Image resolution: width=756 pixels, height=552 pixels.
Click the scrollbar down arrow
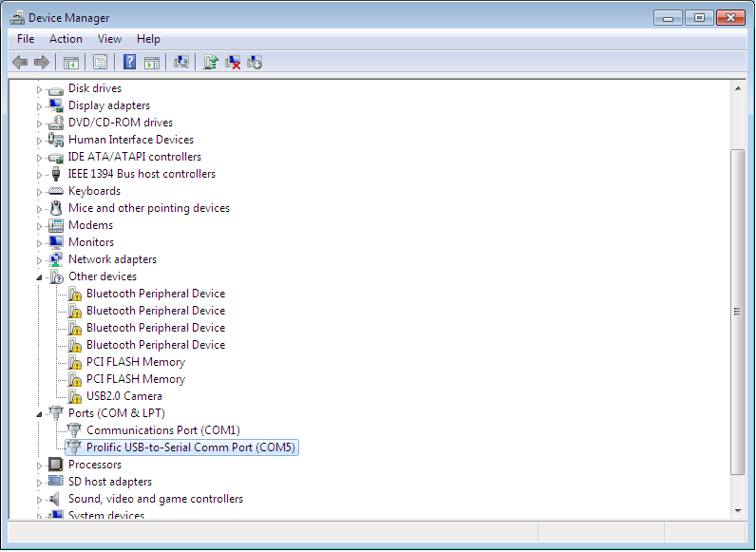738,511
